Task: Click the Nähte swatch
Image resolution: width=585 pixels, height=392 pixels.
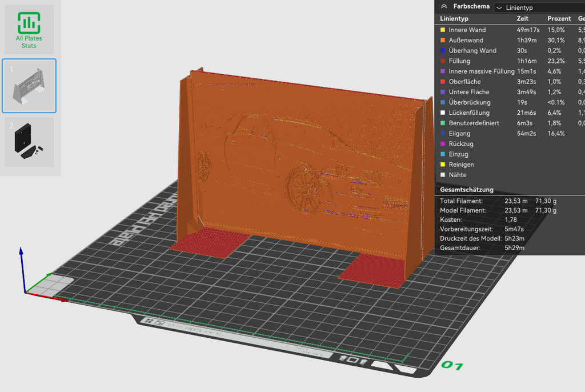Action: coord(443,175)
